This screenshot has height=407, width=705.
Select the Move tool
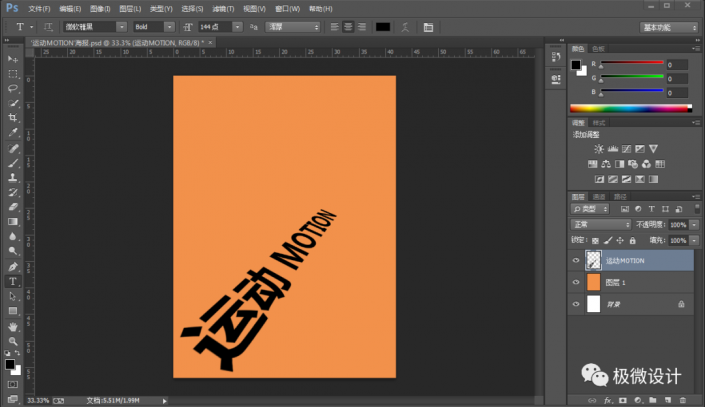(x=13, y=59)
